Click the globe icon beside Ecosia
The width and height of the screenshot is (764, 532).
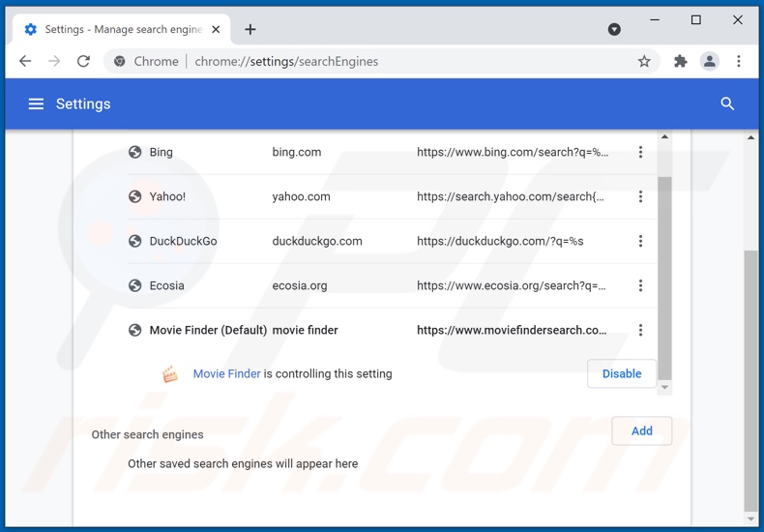[135, 285]
